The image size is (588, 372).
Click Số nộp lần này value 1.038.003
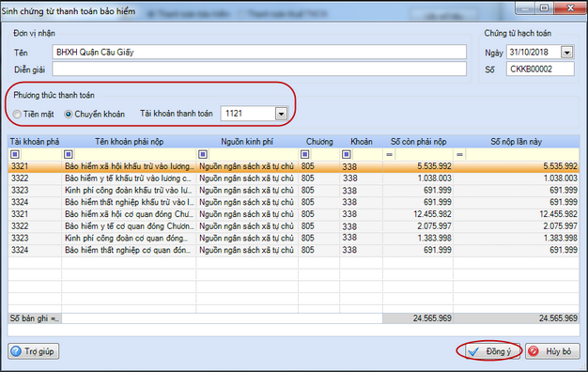[x=560, y=178]
